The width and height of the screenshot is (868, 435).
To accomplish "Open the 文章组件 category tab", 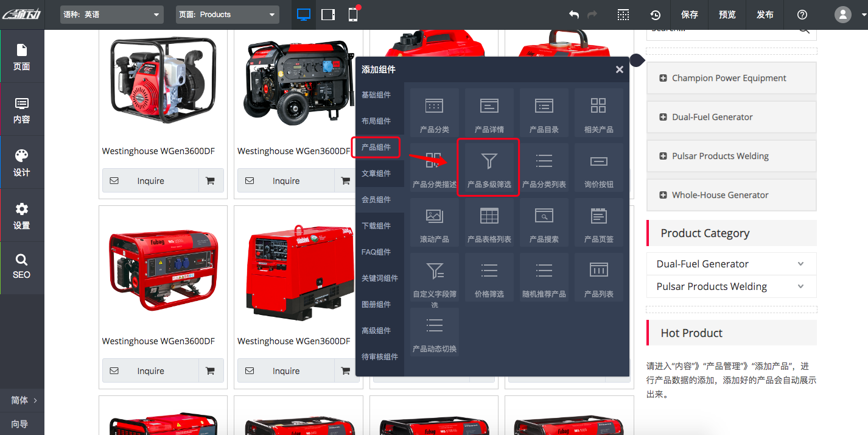I will pyautogui.click(x=376, y=174).
